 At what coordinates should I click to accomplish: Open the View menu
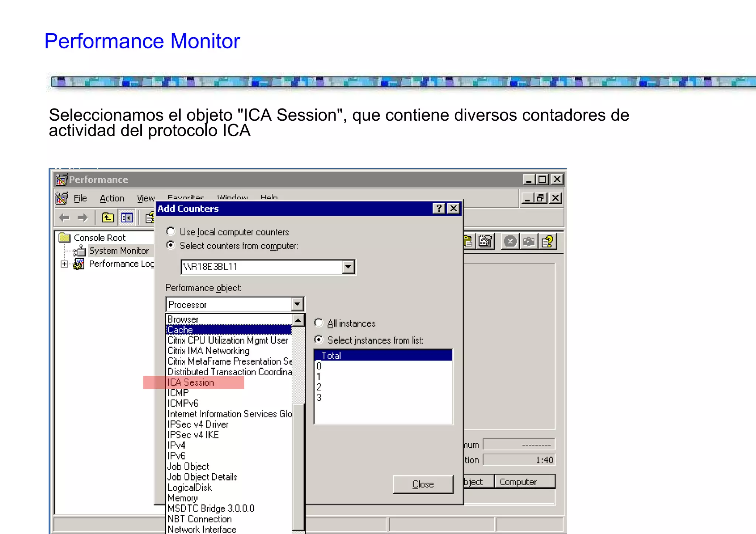click(x=145, y=198)
